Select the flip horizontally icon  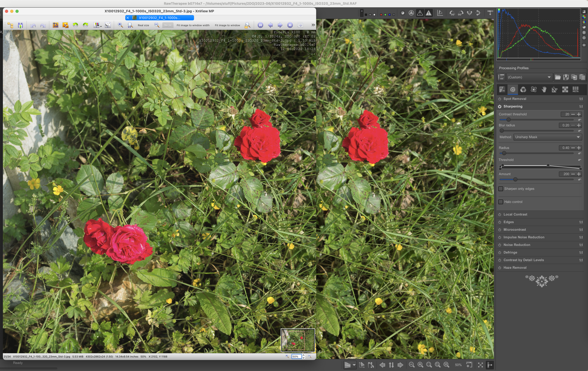click(469, 13)
